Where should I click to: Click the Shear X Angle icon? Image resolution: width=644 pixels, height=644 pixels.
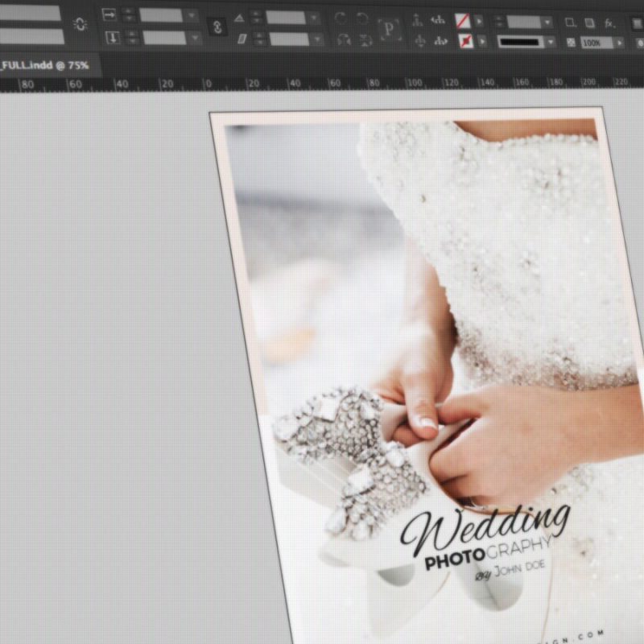click(242, 39)
